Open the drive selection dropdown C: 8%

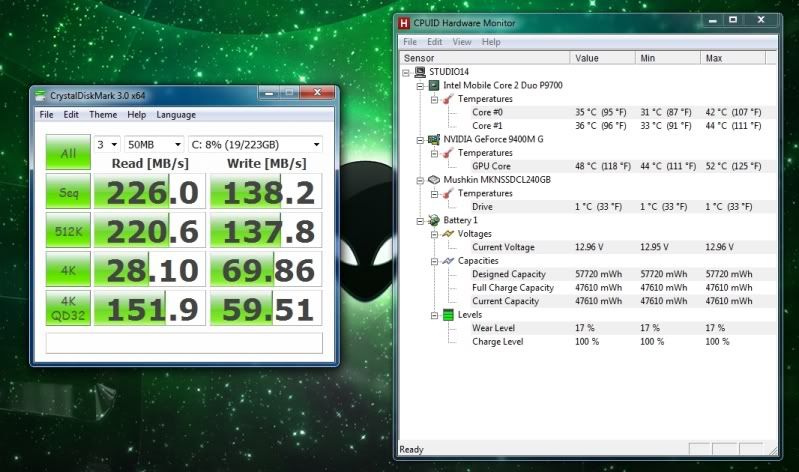(x=257, y=145)
